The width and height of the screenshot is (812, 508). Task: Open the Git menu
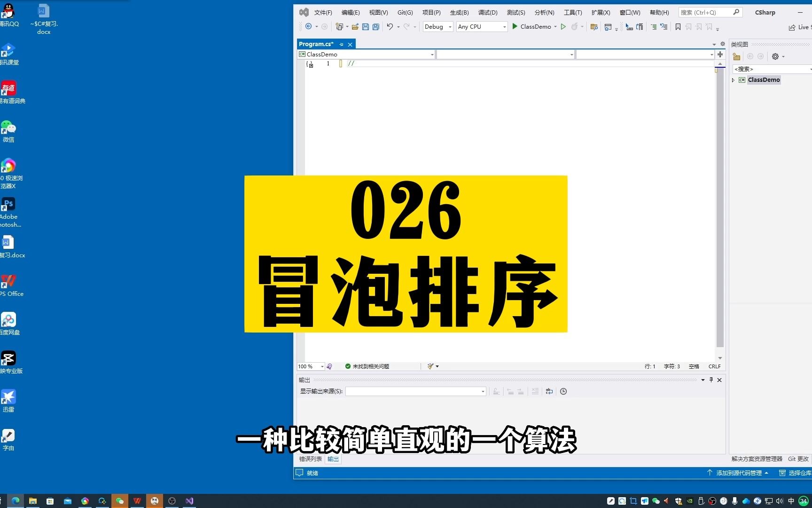click(405, 12)
